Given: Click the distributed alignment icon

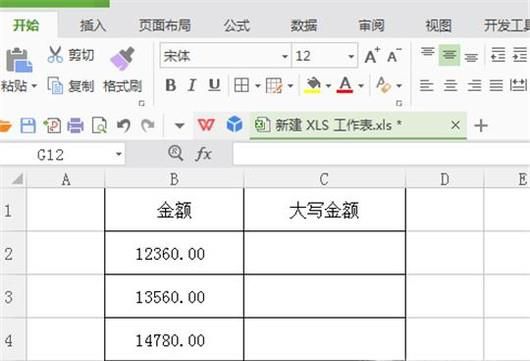Looking at the screenshot, I should pyautogui.click(x=518, y=85).
